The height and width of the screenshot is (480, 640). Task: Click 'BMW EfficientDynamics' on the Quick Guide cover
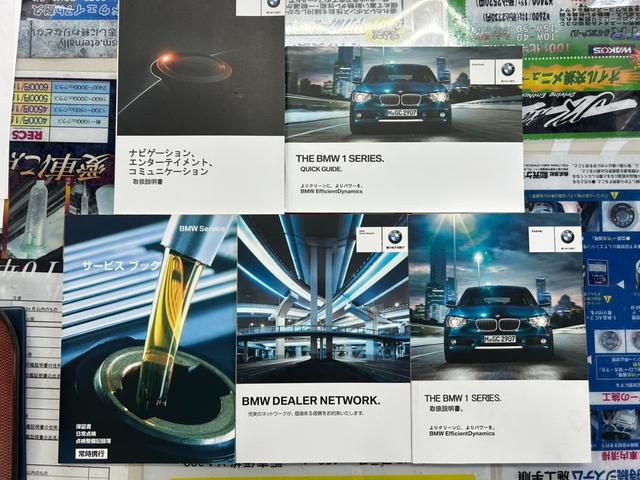click(x=331, y=191)
